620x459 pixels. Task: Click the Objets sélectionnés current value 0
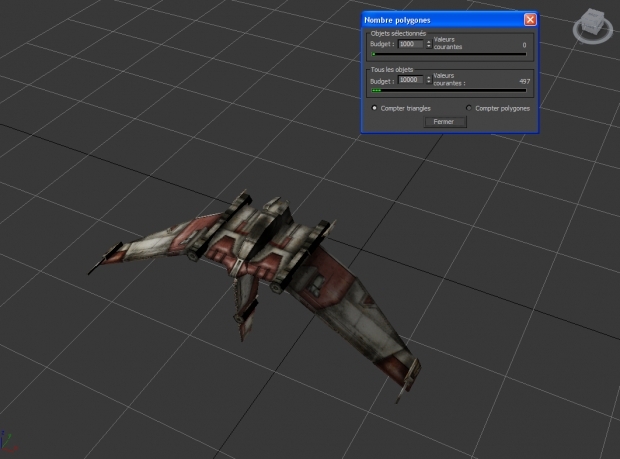(x=524, y=45)
